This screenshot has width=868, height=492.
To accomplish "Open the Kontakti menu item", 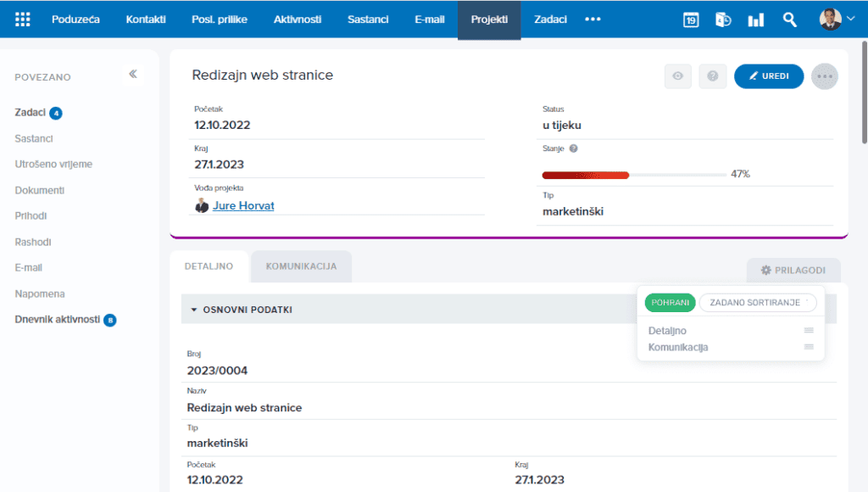I will [146, 20].
